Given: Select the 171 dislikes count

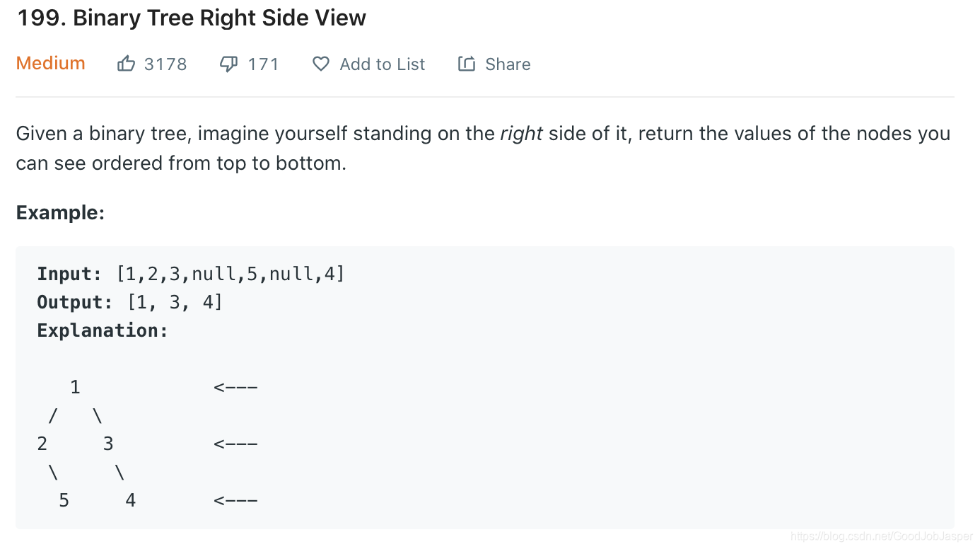Looking at the screenshot, I should pos(264,64).
